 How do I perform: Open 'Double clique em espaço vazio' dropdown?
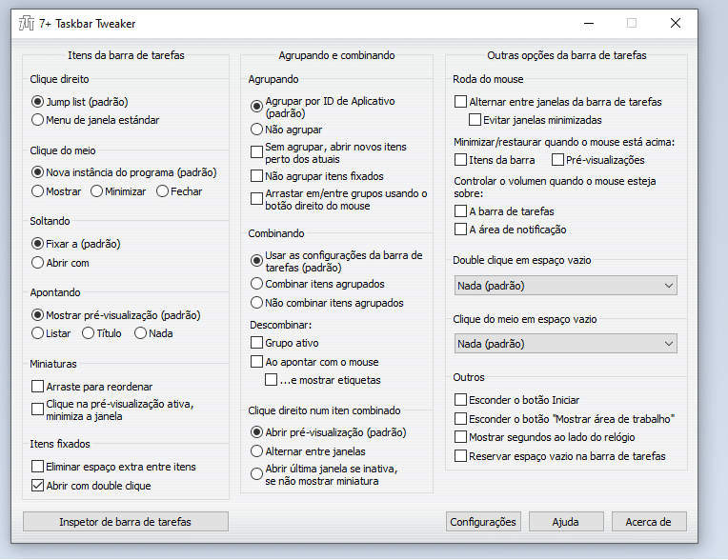pos(565,286)
